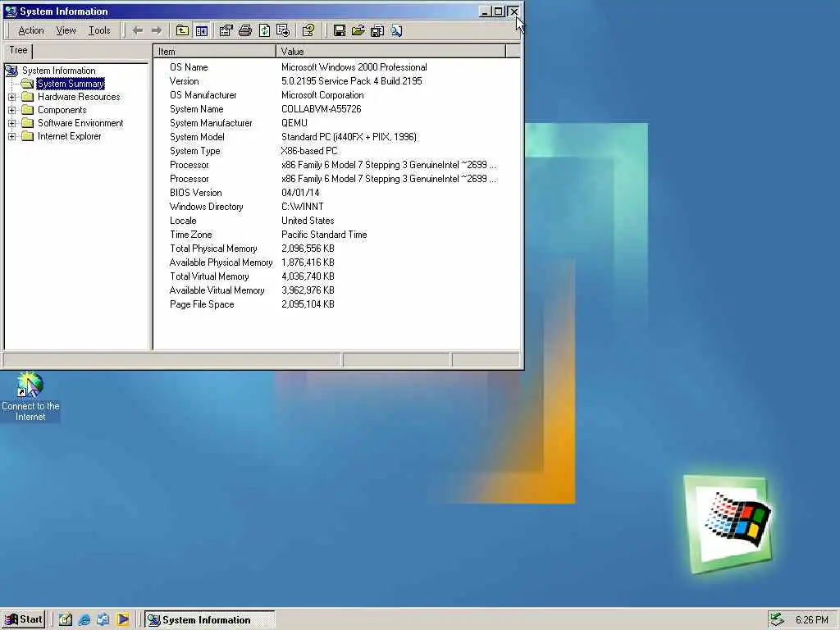Launch Internet Explorer from quick launch

pyautogui.click(x=84, y=620)
